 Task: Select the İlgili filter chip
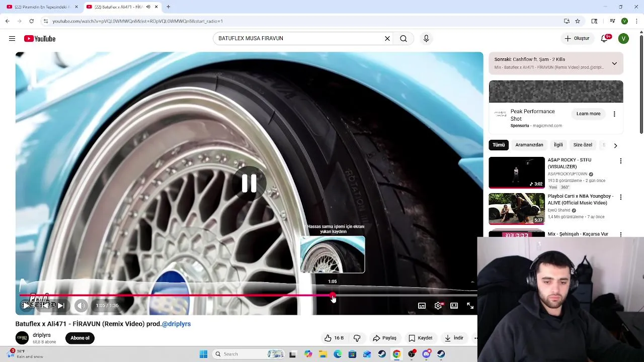(558, 145)
